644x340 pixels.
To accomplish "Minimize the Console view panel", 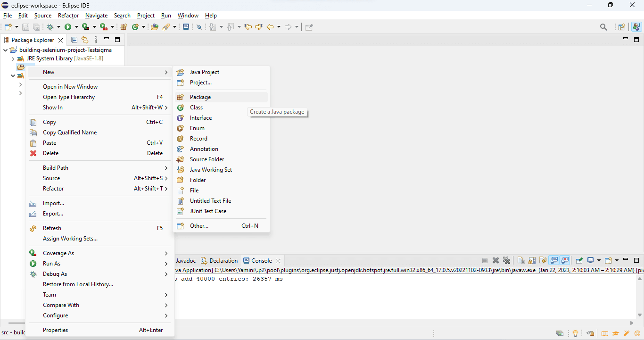I will pyautogui.click(x=626, y=259).
